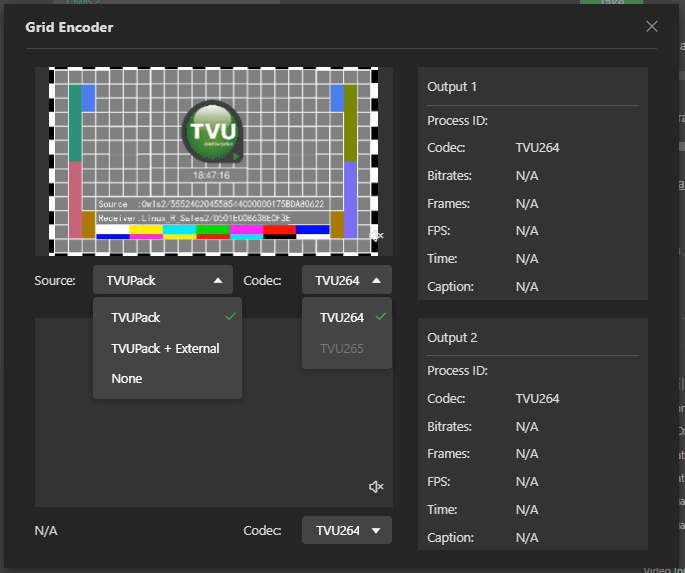Image resolution: width=685 pixels, height=573 pixels.
Task: Click Output 1 Frames value N/A
Action: coord(527,204)
